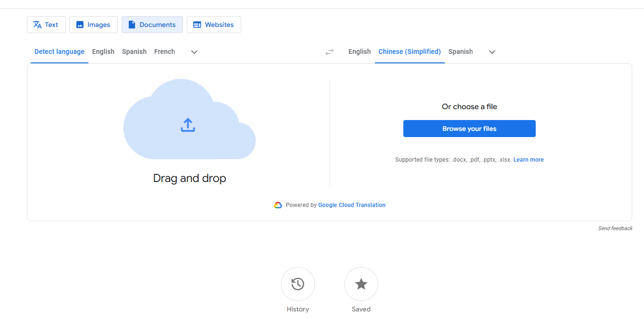This screenshot has height=319, width=644.
Task: Click the Send feedback link
Action: (x=615, y=228)
